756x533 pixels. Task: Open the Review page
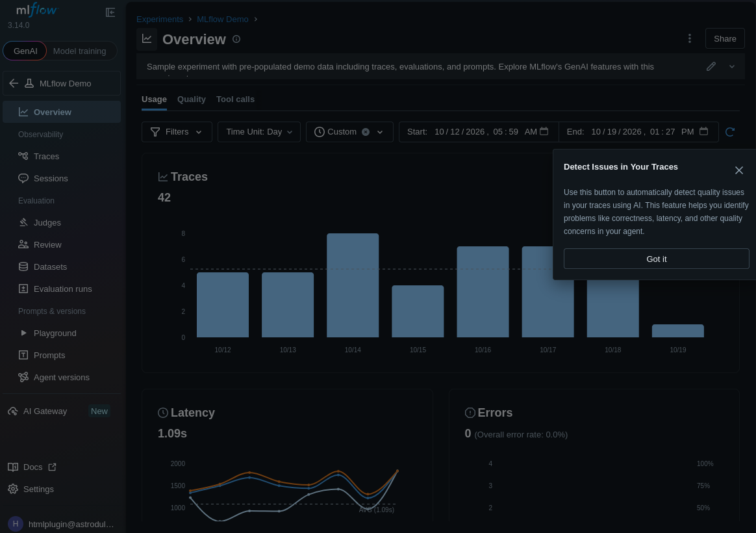pyautogui.click(x=62, y=245)
